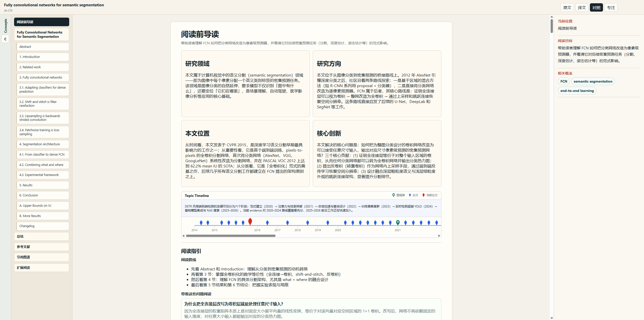Click the timeline horizontal scrollbar thumb
This screenshot has height=320, width=644.
[231, 236]
